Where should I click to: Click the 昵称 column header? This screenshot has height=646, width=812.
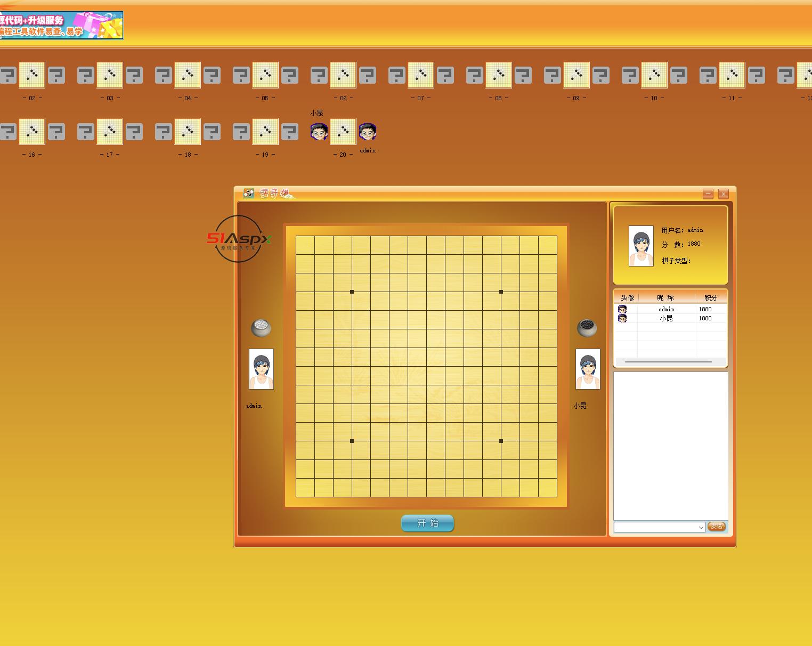666,297
